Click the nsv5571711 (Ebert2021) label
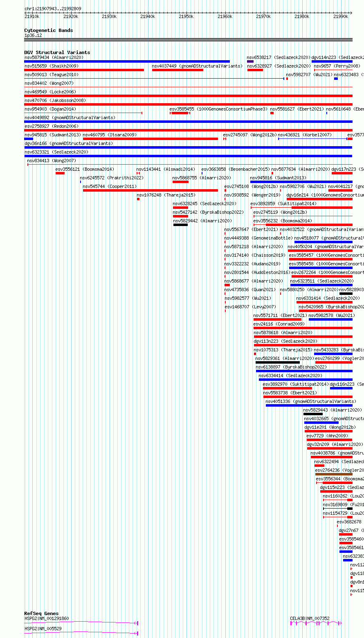The width and height of the screenshot is (364, 638). [280, 315]
